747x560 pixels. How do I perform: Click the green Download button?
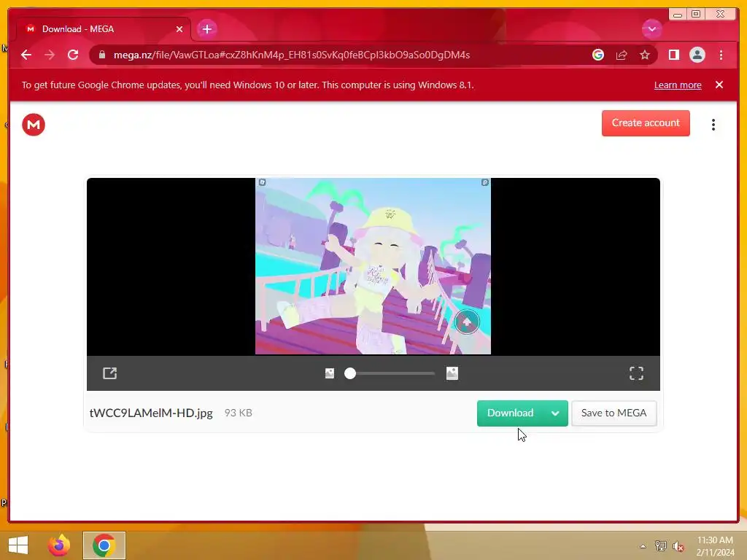coord(510,413)
